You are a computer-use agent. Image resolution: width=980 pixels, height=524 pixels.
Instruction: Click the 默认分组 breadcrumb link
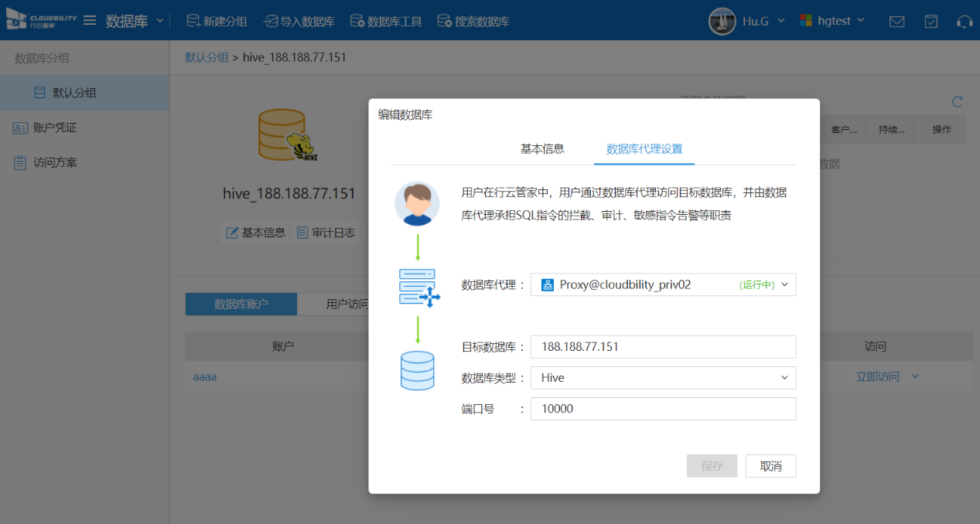click(x=207, y=57)
